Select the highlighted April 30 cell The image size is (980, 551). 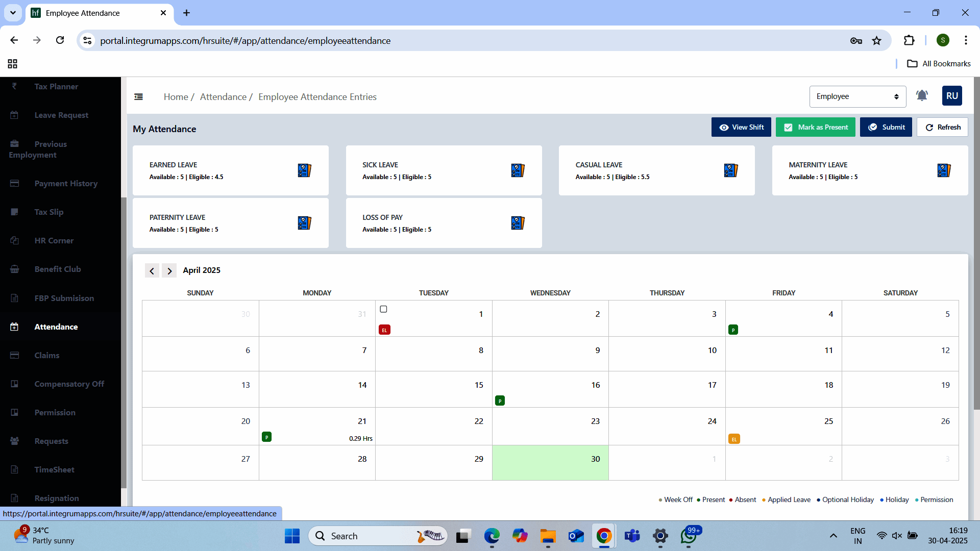[x=550, y=462]
